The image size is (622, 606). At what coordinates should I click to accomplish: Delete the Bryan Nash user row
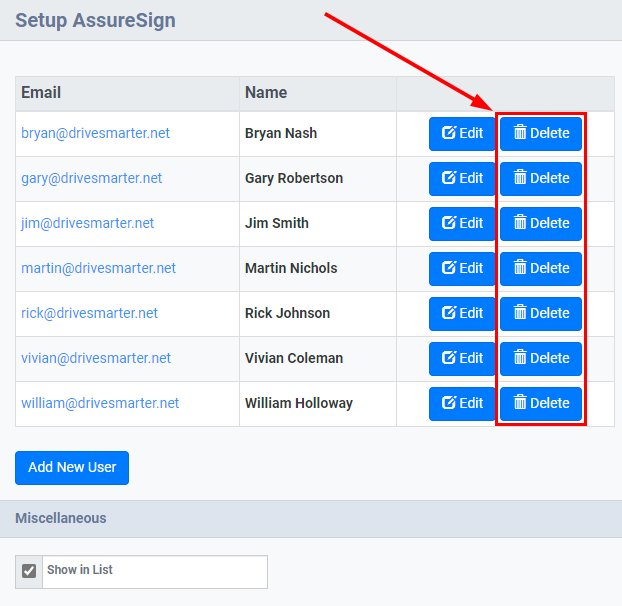tap(541, 134)
